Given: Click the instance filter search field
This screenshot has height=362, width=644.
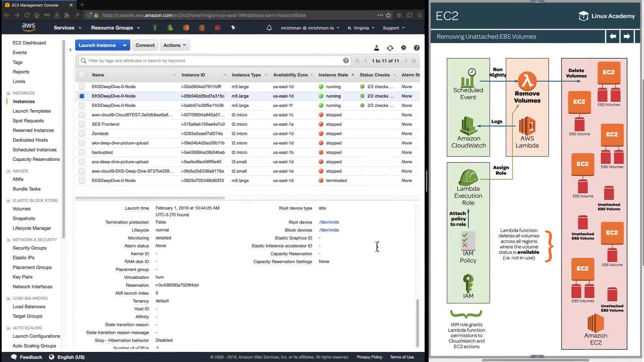Looking at the screenshot, I should click(215, 61).
